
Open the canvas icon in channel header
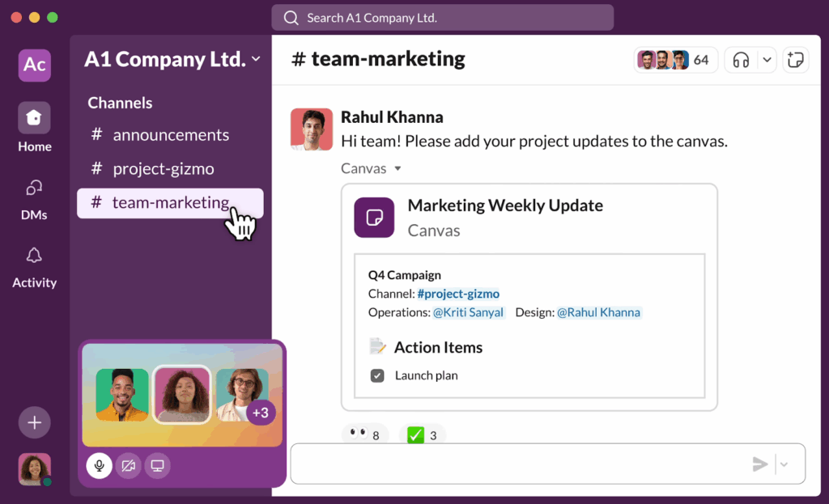point(796,60)
